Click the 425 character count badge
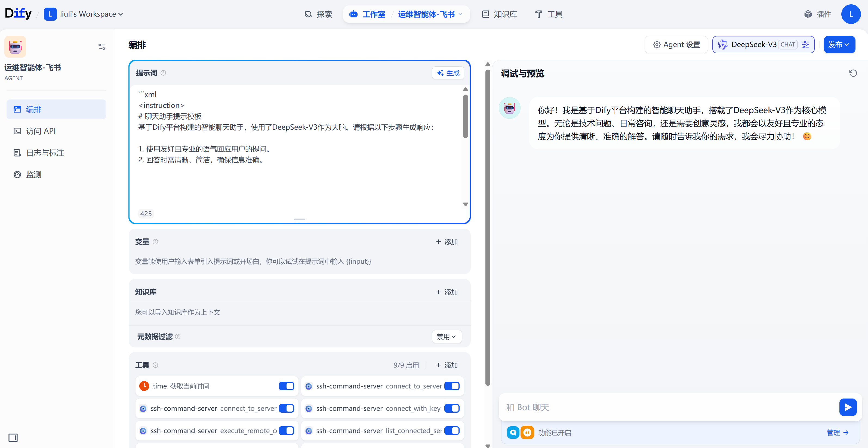Viewport: 868px width, 448px height. (x=146, y=213)
